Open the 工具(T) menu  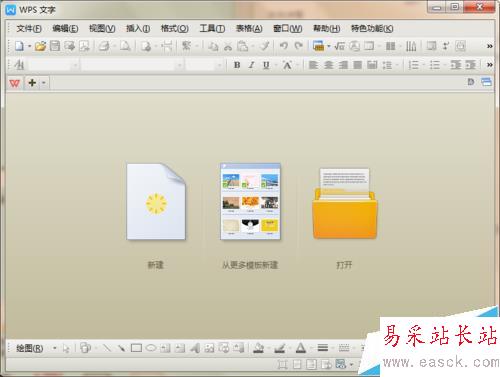[212, 29]
